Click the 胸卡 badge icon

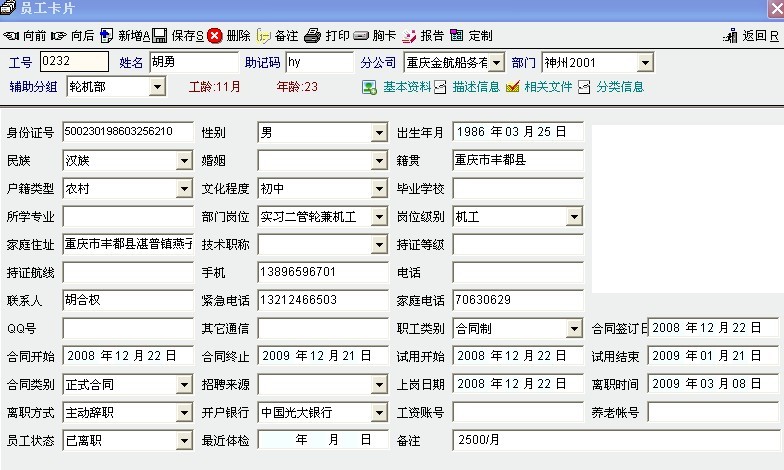pos(361,36)
